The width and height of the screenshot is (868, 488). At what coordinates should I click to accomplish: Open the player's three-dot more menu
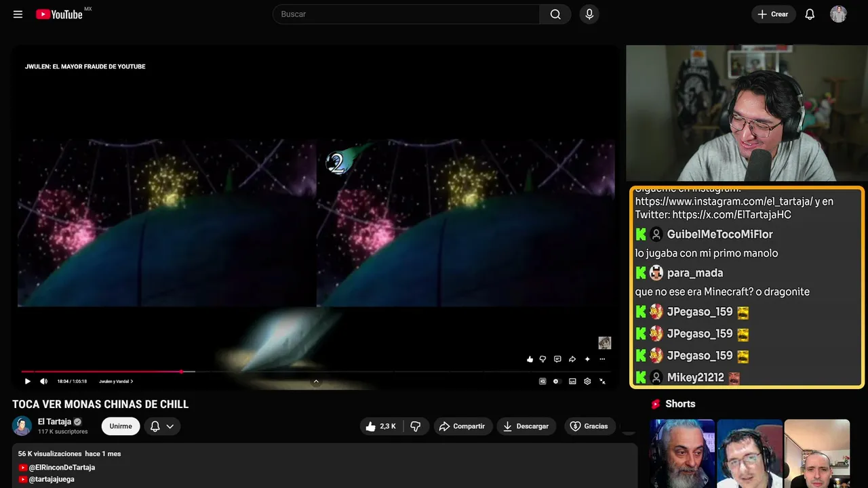click(x=602, y=359)
